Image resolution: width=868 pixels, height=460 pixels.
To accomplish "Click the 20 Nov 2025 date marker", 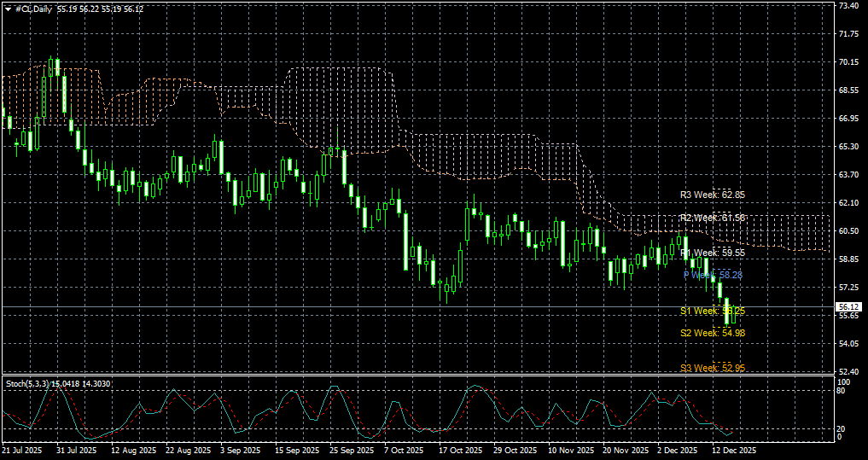I will coord(625,450).
